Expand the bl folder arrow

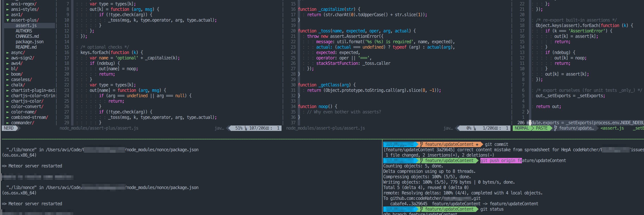[8, 69]
